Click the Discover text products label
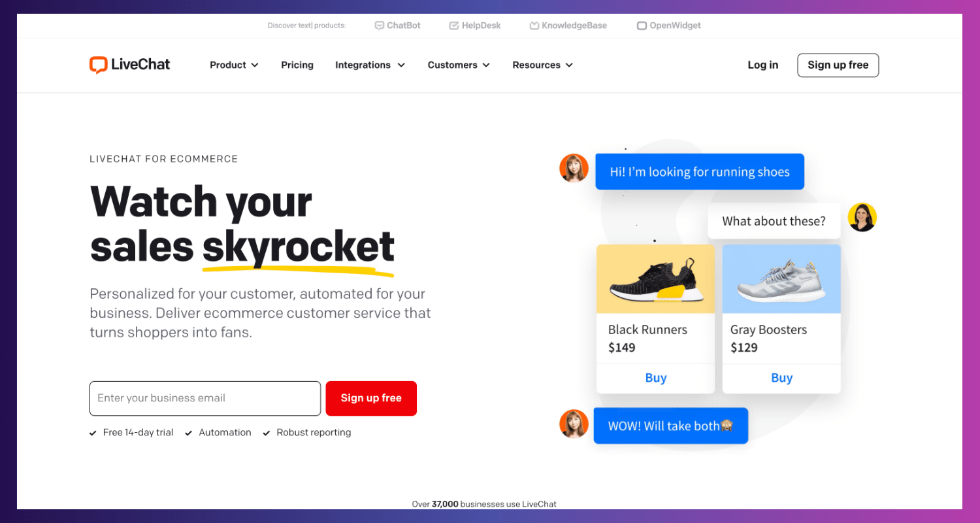This screenshot has height=523, width=980. pyautogui.click(x=306, y=25)
